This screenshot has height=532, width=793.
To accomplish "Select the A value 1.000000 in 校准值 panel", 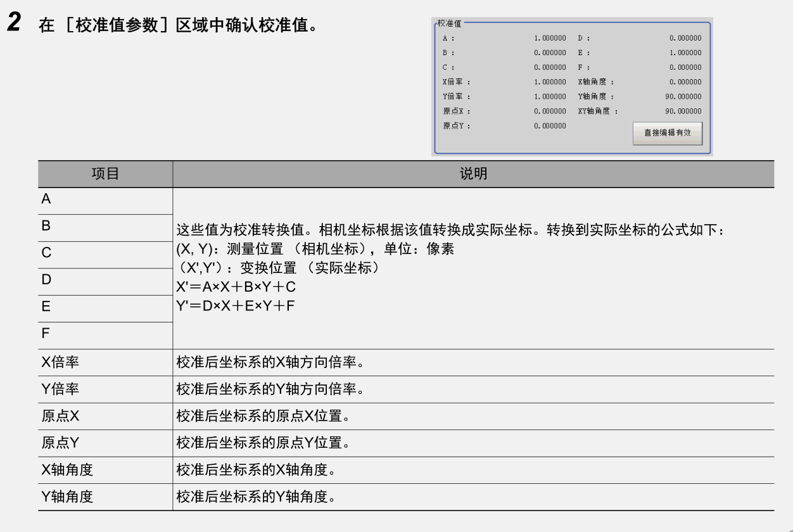I will click(550, 38).
